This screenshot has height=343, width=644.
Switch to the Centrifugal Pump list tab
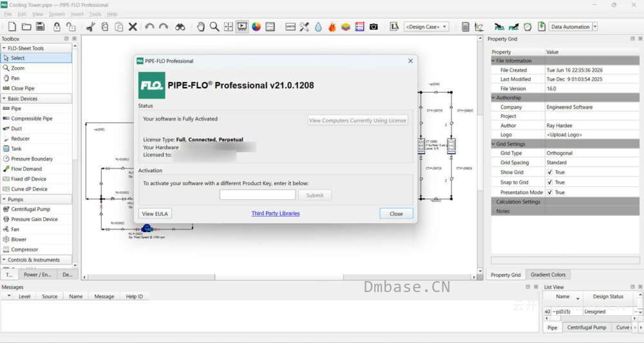pyautogui.click(x=587, y=328)
